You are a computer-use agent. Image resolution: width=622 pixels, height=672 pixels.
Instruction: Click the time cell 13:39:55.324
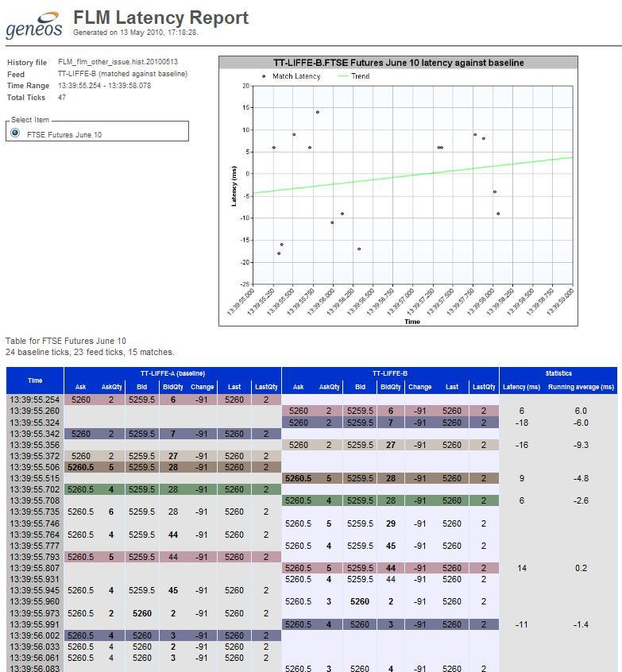pos(35,423)
